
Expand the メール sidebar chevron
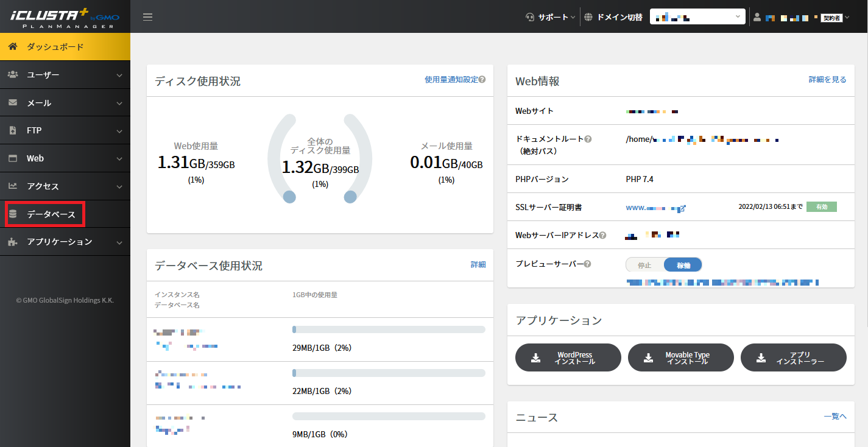point(119,103)
